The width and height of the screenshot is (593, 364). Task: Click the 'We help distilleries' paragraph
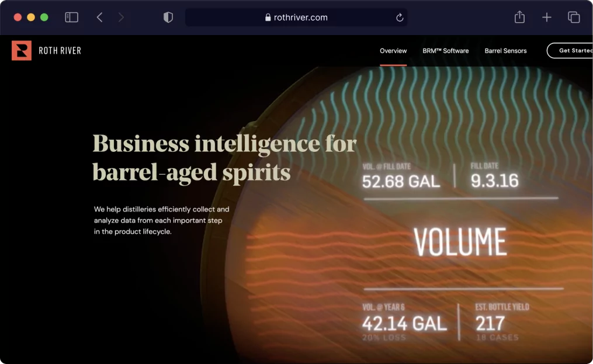pyautogui.click(x=161, y=220)
